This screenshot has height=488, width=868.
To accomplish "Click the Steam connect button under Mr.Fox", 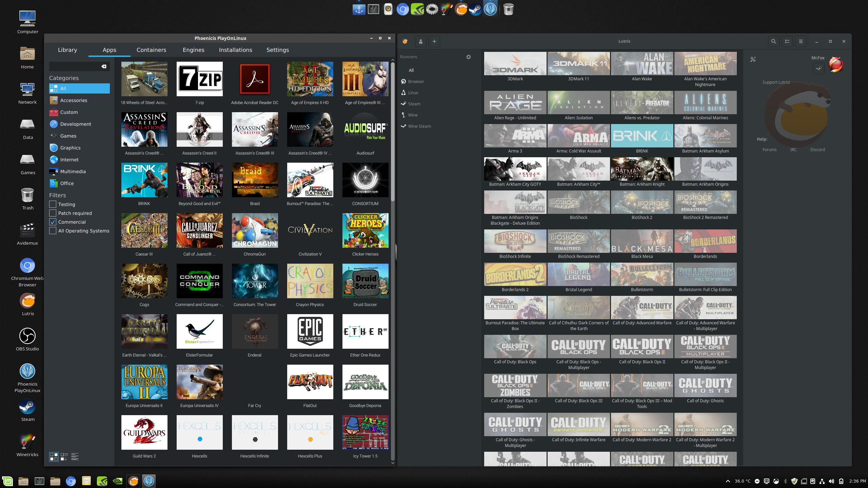I will 819,68.
